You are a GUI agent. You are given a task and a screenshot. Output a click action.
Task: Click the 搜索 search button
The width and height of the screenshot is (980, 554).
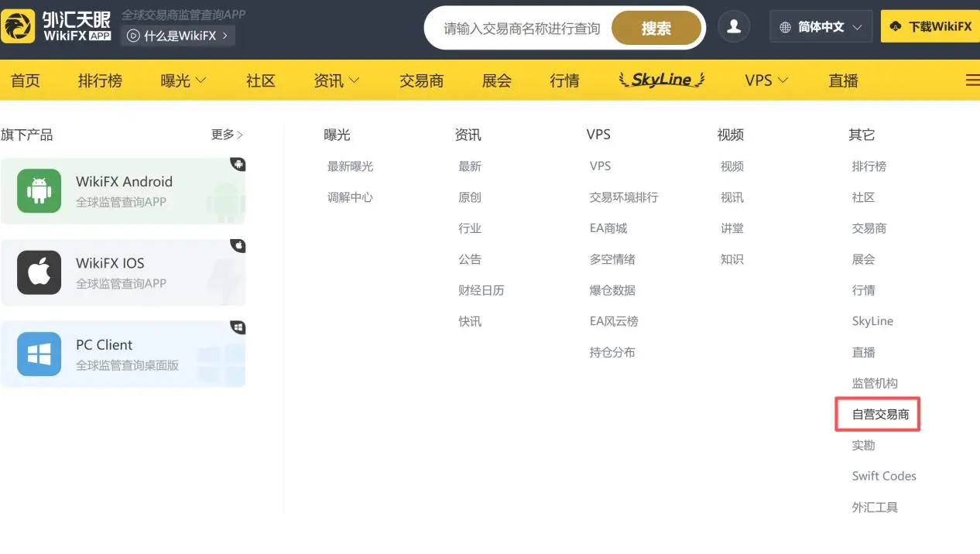click(x=656, y=28)
